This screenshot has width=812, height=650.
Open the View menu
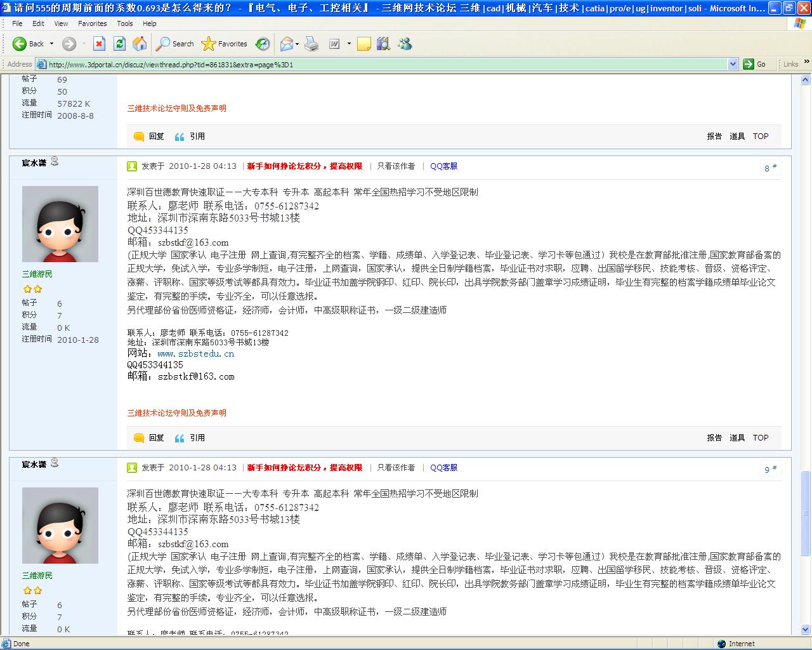(61, 23)
